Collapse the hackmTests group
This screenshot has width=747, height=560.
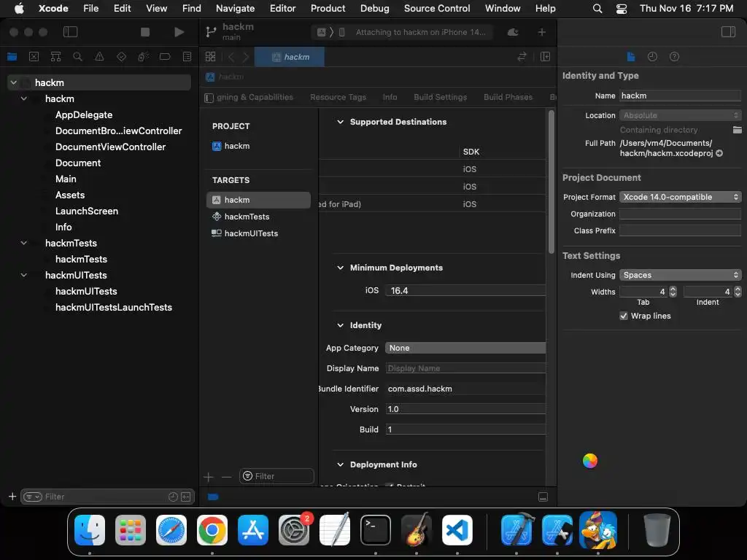[x=24, y=243]
